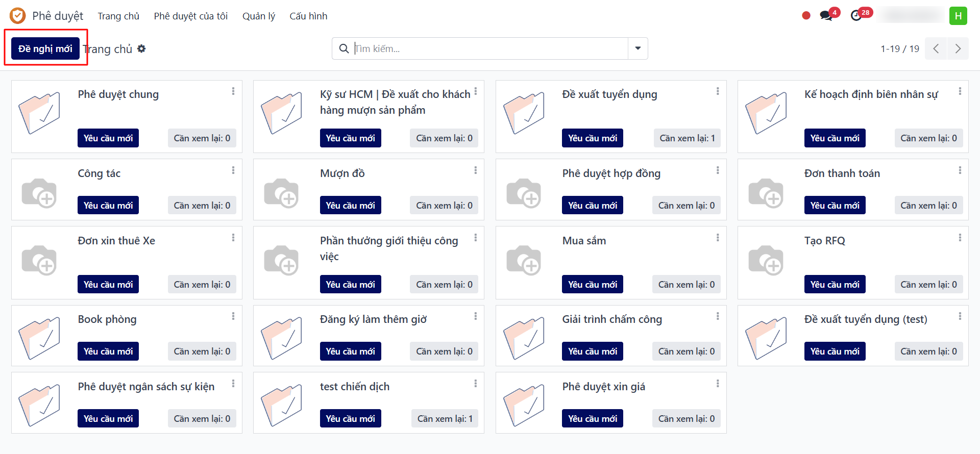Open the activities clock icon with badge 28

coord(856,16)
